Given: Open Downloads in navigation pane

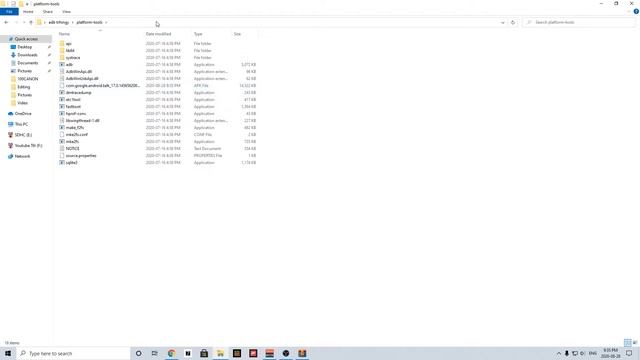Looking at the screenshot, I should click(x=27, y=55).
